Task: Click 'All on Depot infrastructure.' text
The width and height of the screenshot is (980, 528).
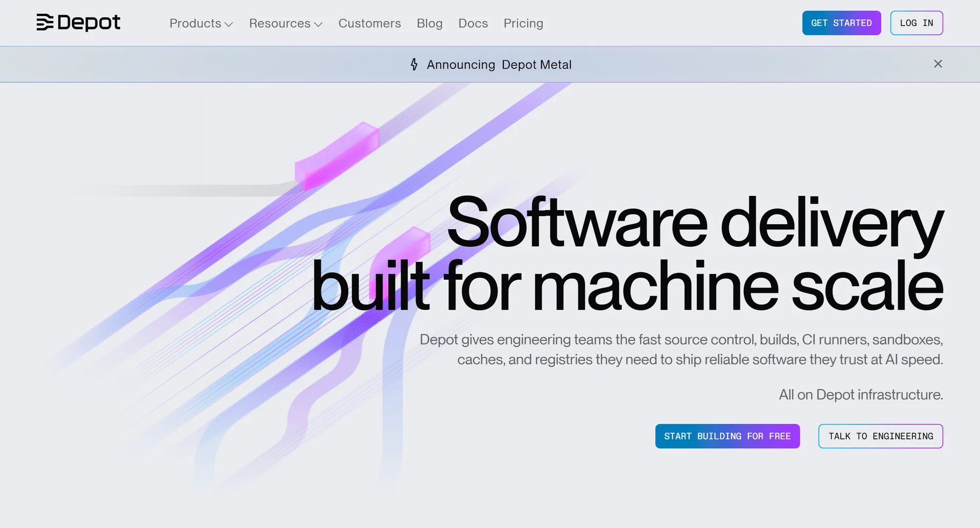Action: tap(861, 395)
